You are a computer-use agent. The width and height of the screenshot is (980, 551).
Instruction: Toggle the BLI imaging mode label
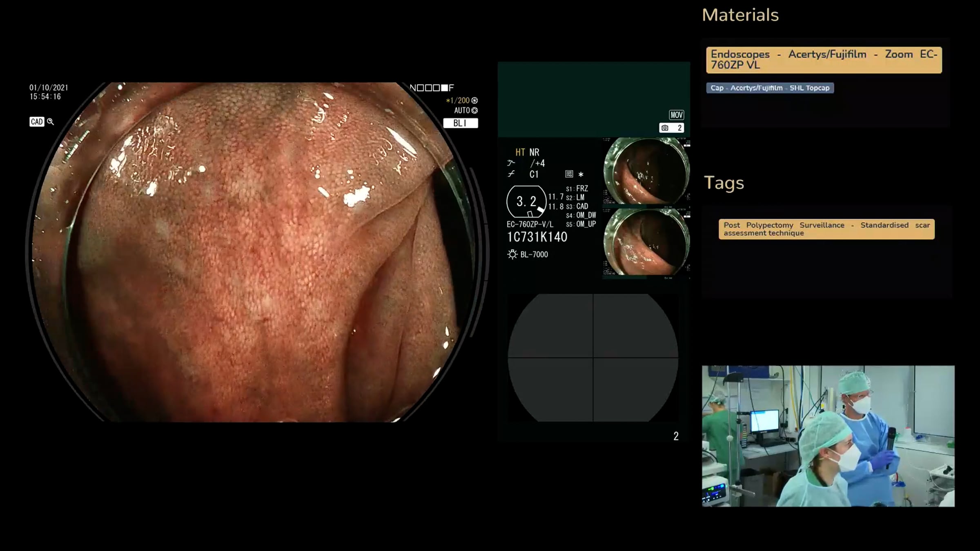tap(460, 123)
